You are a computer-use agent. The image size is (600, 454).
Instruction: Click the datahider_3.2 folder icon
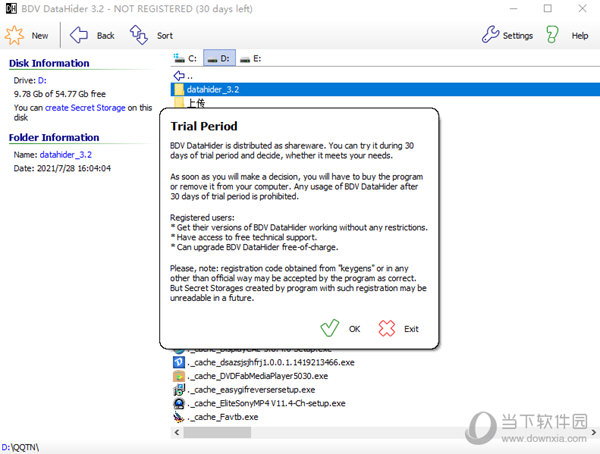click(179, 90)
